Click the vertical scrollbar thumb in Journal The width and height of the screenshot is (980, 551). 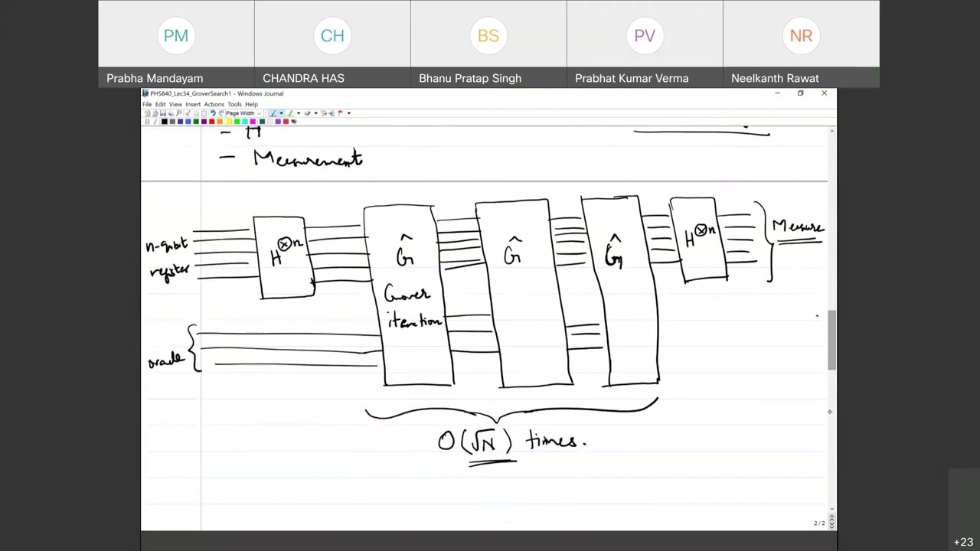click(x=831, y=340)
